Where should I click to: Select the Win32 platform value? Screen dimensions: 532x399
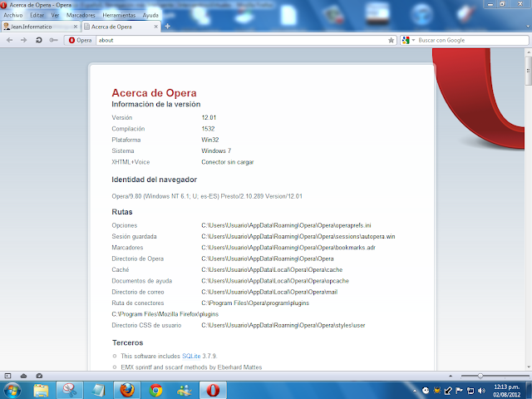pyautogui.click(x=210, y=140)
